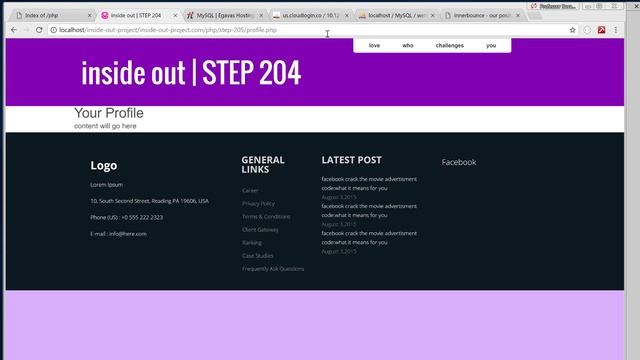The height and width of the screenshot is (360, 640).
Task: Open 'Frequently Ask Questions' footer link
Action: pyautogui.click(x=273, y=269)
